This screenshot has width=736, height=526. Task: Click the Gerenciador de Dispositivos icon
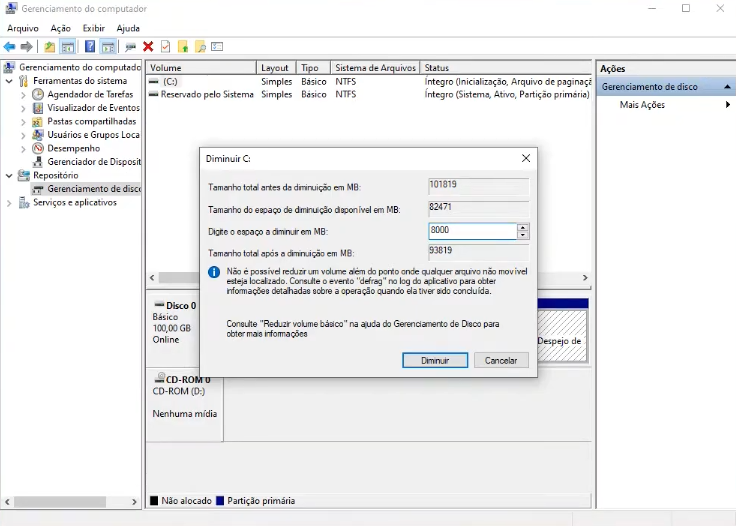pyautogui.click(x=38, y=162)
